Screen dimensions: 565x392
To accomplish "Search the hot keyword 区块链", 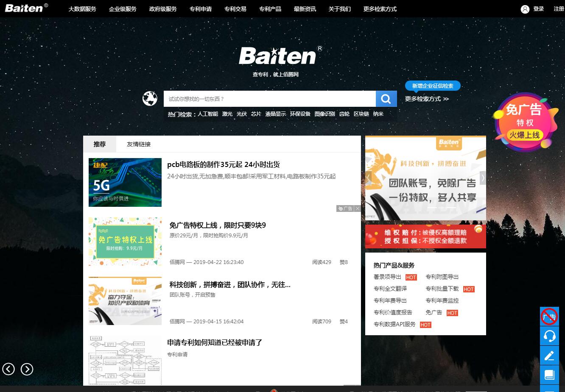I will click(361, 114).
